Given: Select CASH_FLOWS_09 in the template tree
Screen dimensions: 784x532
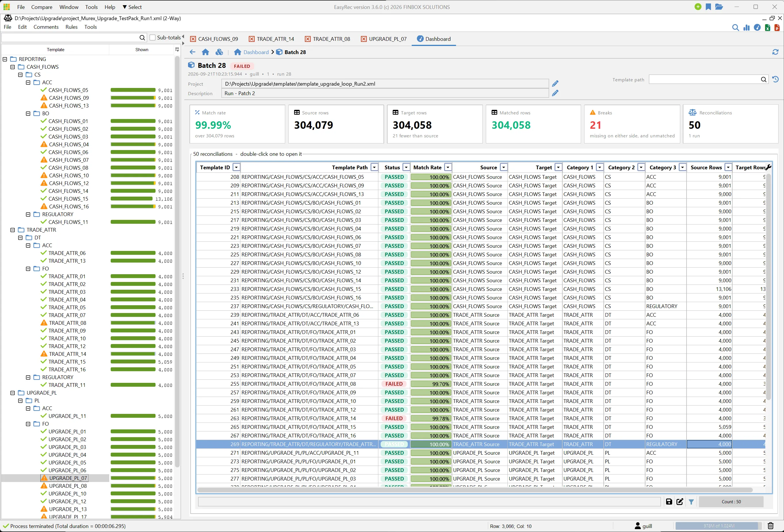Looking at the screenshot, I should pyautogui.click(x=69, y=98).
